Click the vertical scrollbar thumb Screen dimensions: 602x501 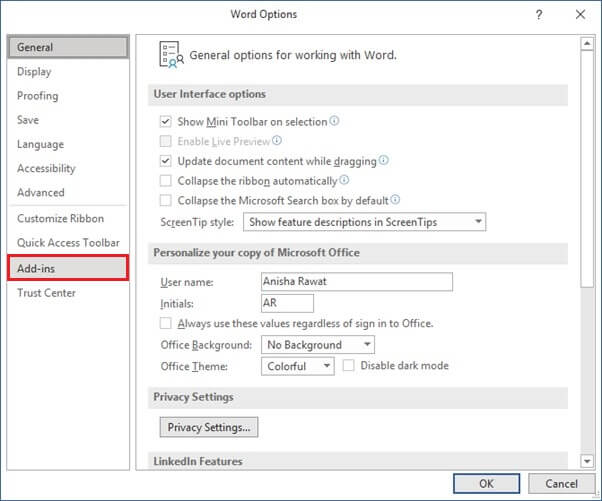[x=587, y=169]
